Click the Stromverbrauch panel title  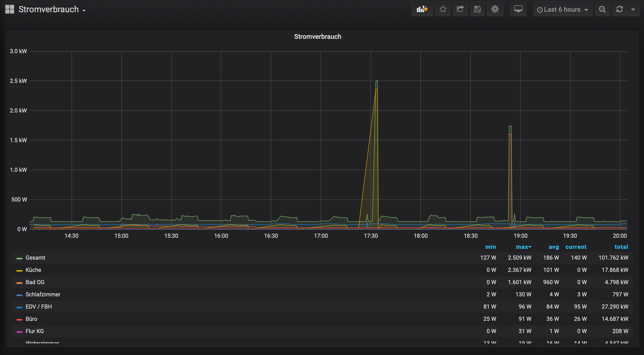(x=318, y=36)
